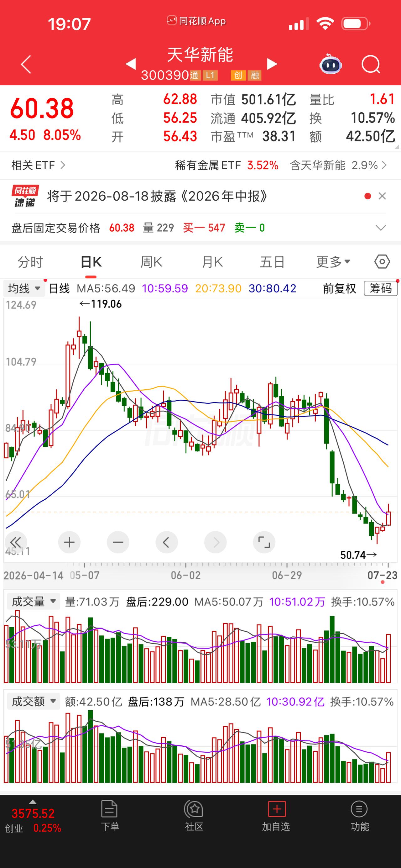This screenshot has width=401, height=868.
Task: Return to 同花顺 App from status bar
Action: [x=196, y=21]
